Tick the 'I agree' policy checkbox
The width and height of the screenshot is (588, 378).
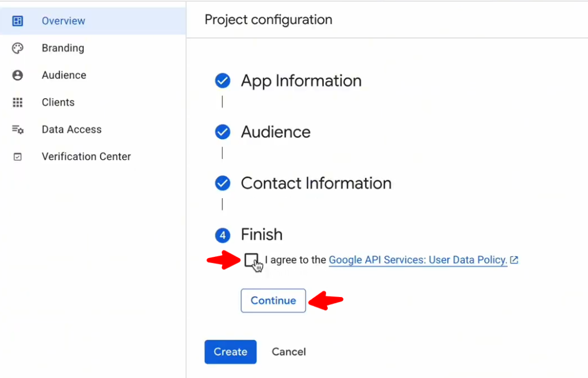point(250,260)
